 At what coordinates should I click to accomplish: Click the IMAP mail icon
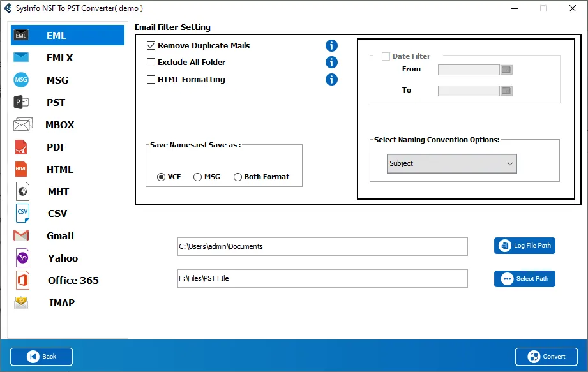coord(22,302)
